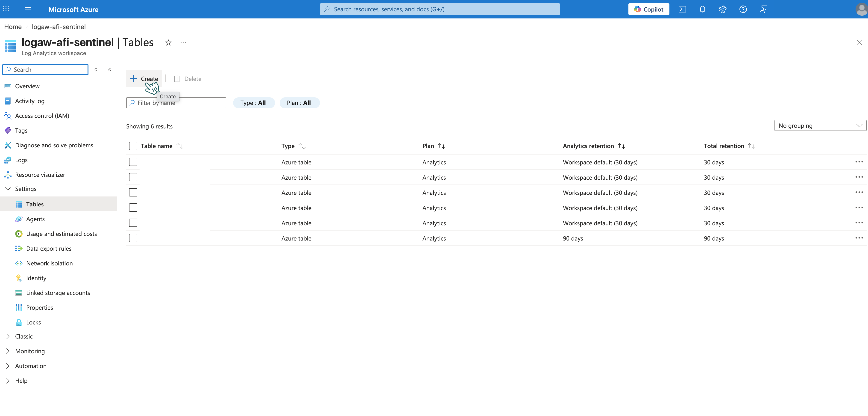Open the Azure apps grid launcher
The image size is (868, 416).
(6, 9)
